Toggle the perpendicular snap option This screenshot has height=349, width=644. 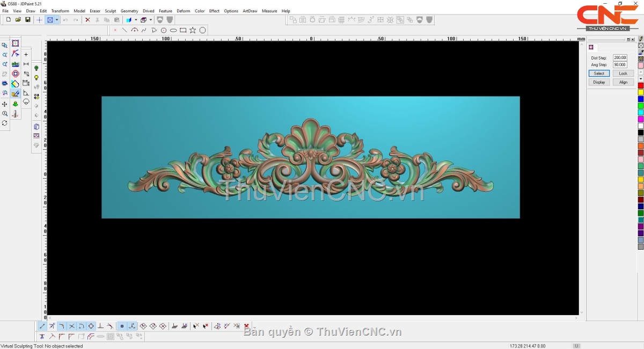click(100, 326)
